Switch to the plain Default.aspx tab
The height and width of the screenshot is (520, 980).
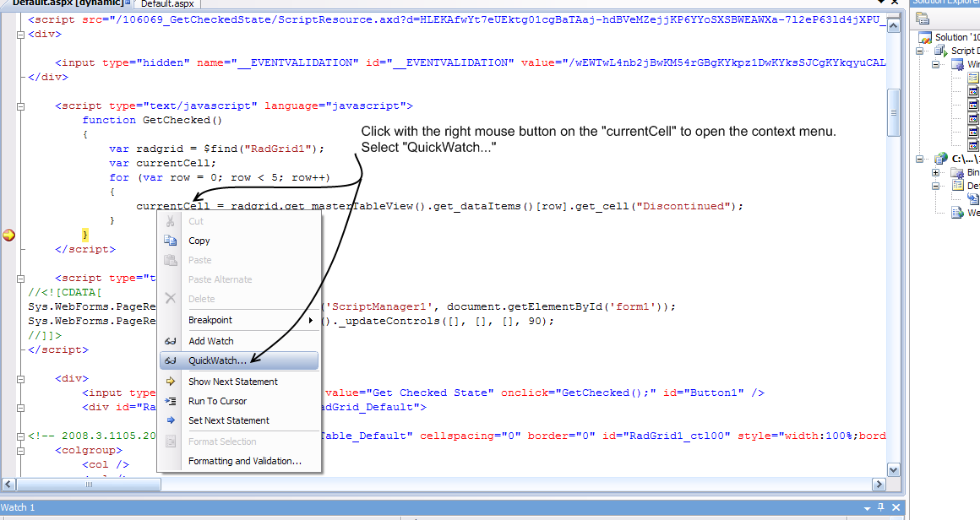click(x=167, y=3)
